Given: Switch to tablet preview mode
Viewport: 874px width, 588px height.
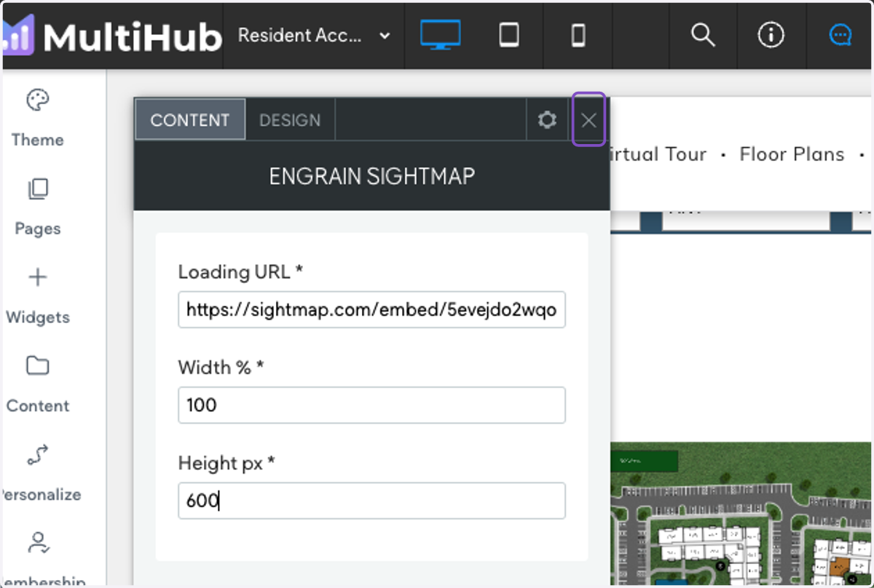Looking at the screenshot, I should click(509, 36).
